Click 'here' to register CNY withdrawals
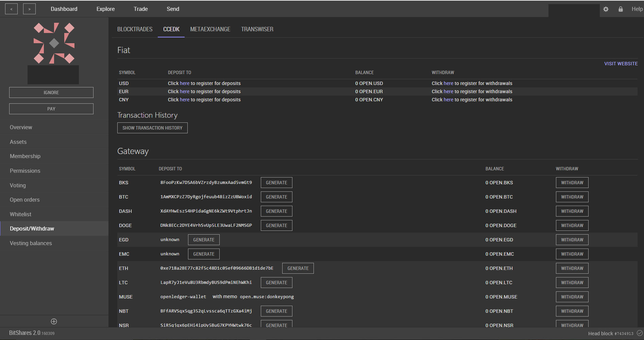The height and width of the screenshot is (340, 644). (448, 100)
